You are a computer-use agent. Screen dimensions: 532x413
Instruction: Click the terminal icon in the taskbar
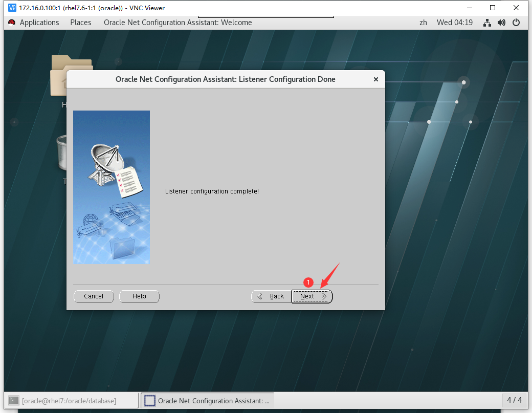pos(14,401)
